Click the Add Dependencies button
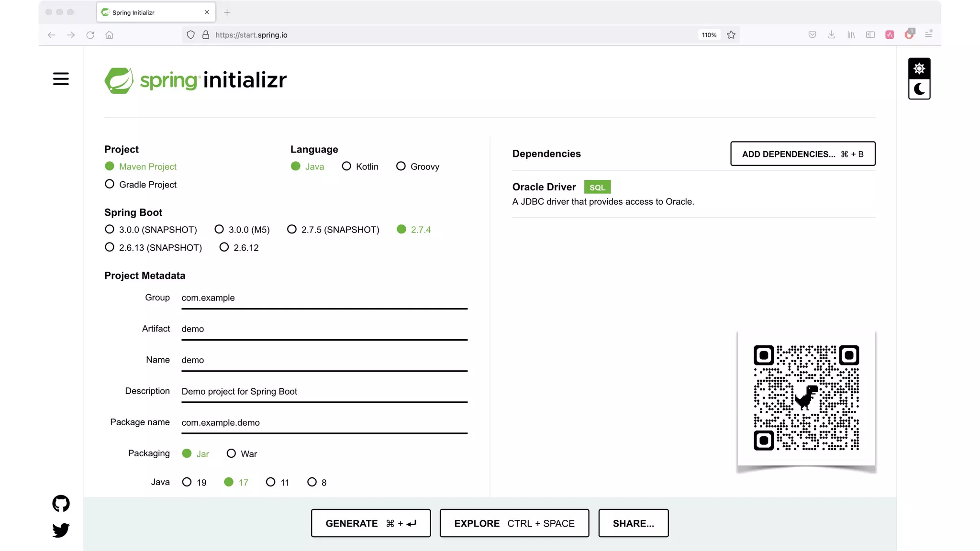This screenshot has height=551, width=980. pos(802,154)
